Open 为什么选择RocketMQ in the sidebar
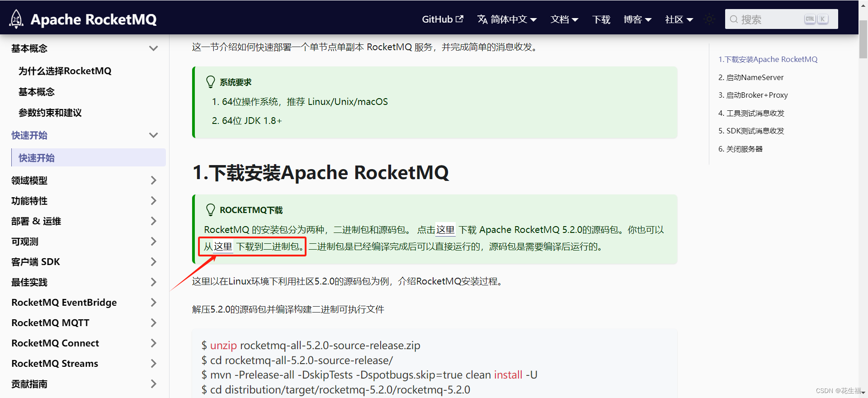 click(x=65, y=71)
